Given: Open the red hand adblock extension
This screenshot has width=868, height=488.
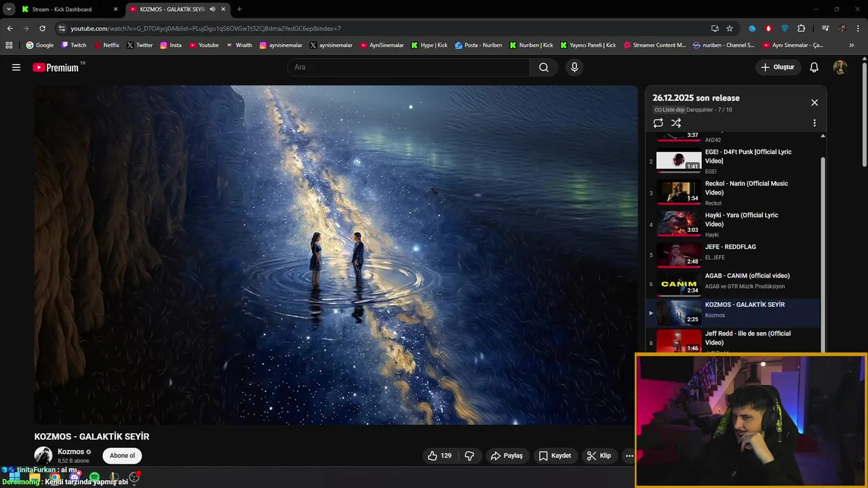Looking at the screenshot, I should (x=768, y=28).
